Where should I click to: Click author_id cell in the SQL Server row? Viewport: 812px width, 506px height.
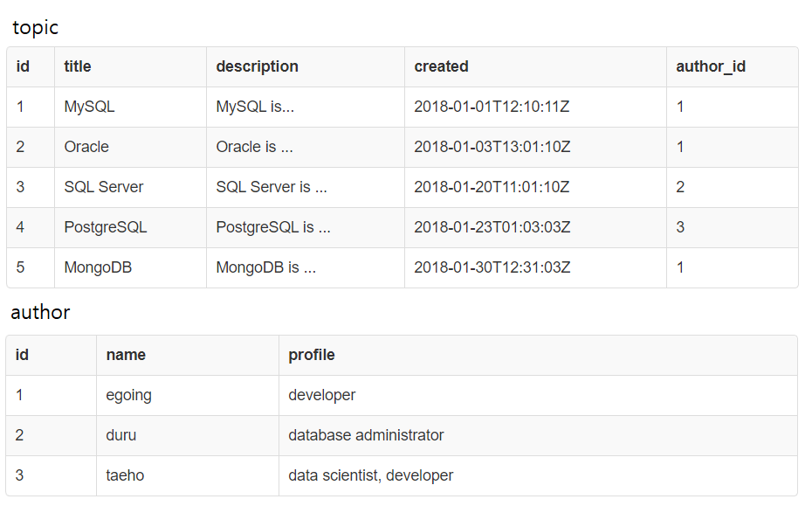pos(733,187)
